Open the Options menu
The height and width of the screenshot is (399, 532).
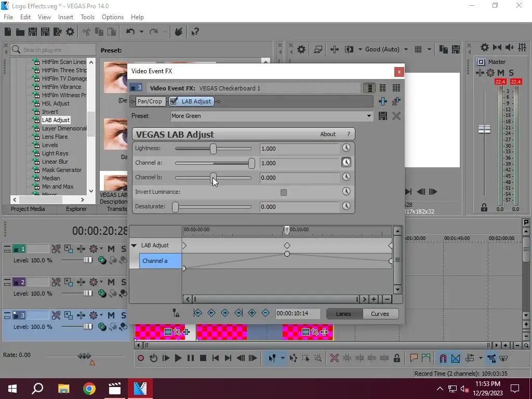coord(113,17)
